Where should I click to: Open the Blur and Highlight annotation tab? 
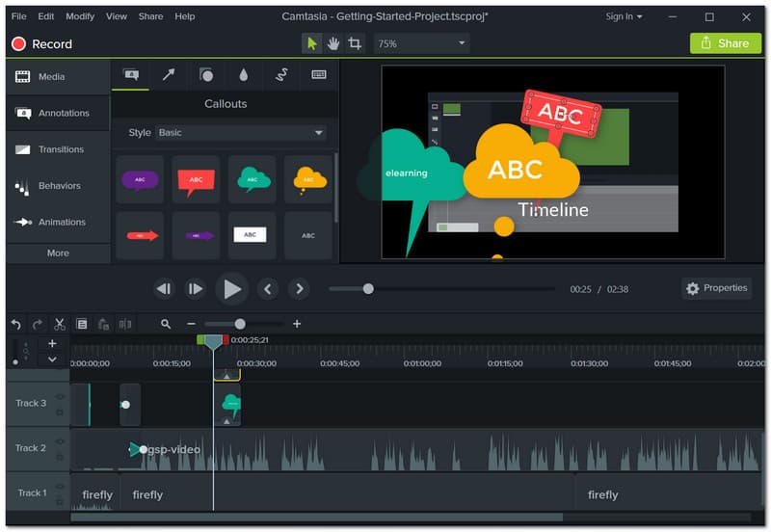click(244, 75)
